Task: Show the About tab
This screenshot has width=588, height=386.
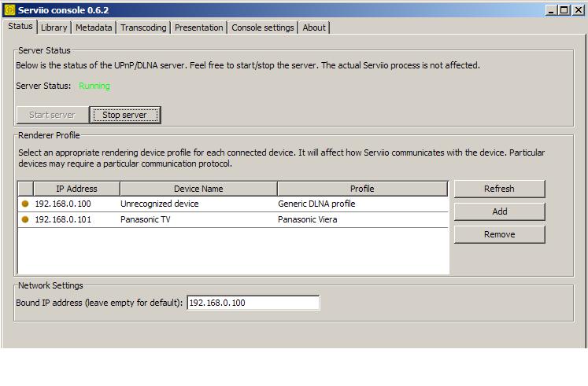Action: [x=314, y=28]
